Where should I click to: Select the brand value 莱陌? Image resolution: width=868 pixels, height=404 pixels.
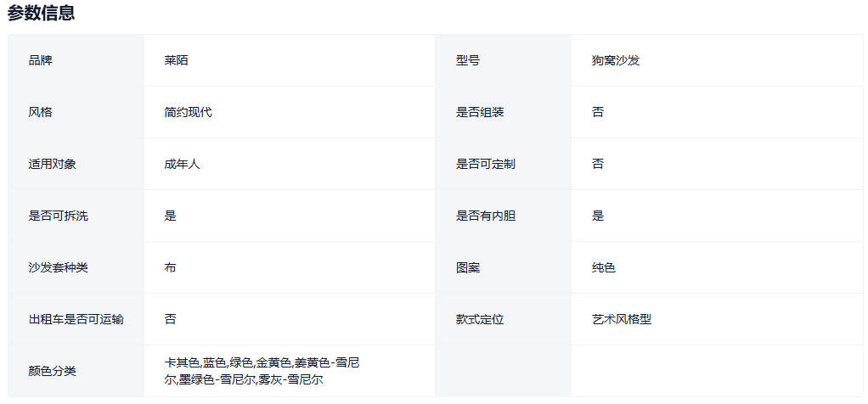coord(177,60)
